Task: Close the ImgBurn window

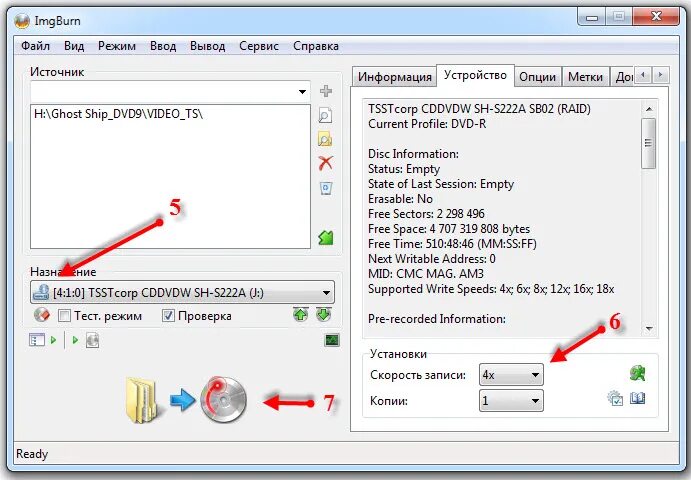Action: coord(656,18)
